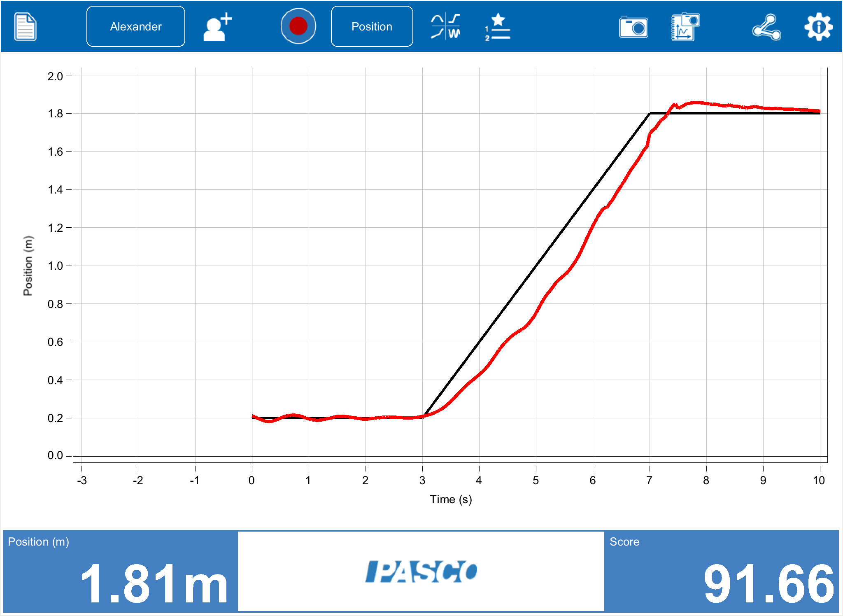
Task: Click the 2.0 position axis tick label
Action: (55, 76)
